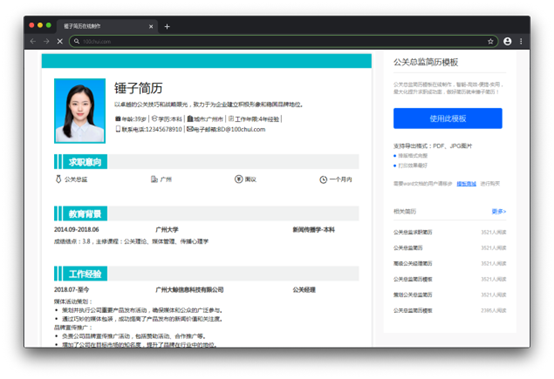Click the phone number 12345678910
554x379 pixels.
pos(164,129)
